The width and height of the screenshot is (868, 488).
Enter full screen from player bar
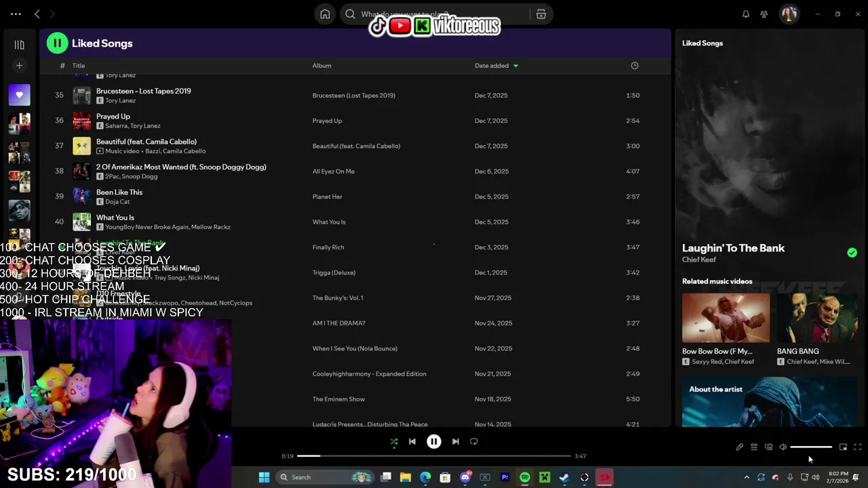click(858, 447)
